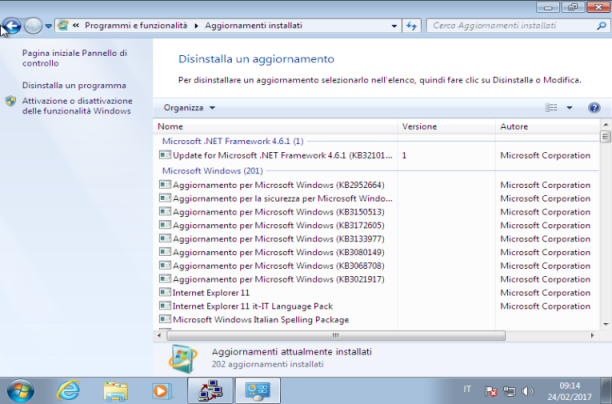Open help via the question mark icon
Viewport: 612px width, 404px height.
594,108
